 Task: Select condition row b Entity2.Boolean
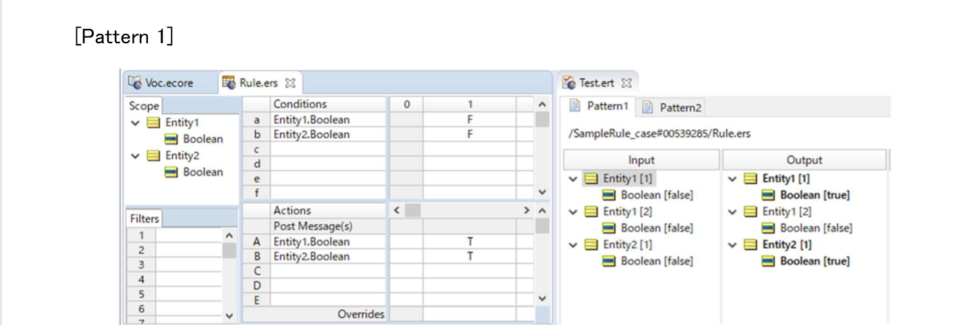point(328,134)
